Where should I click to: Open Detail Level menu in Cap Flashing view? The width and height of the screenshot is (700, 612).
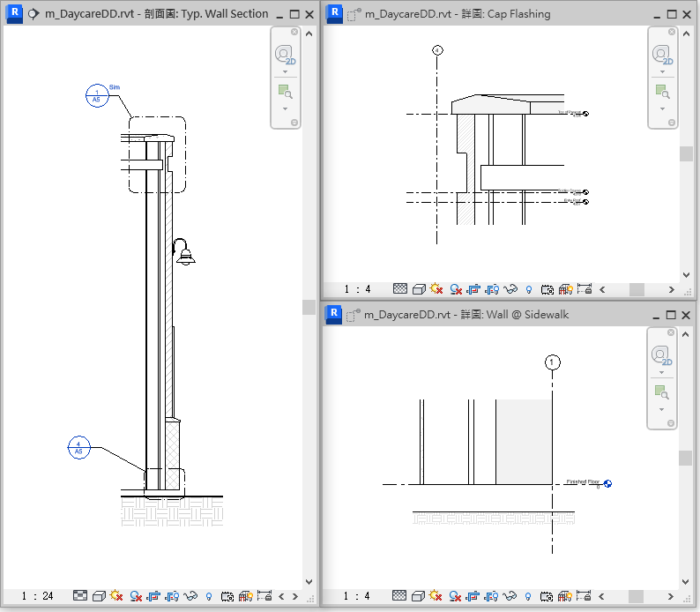(400, 289)
